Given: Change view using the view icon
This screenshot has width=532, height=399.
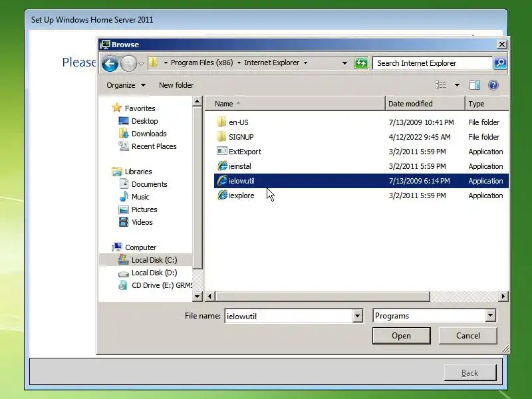Looking at the screenshot, I should click(x=441, y=85).
